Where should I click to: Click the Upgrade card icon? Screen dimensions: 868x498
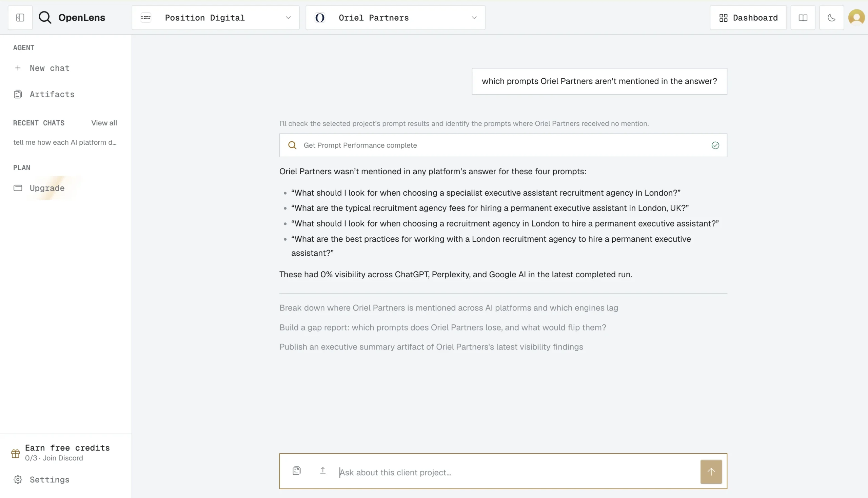click(x=18, y=188)
